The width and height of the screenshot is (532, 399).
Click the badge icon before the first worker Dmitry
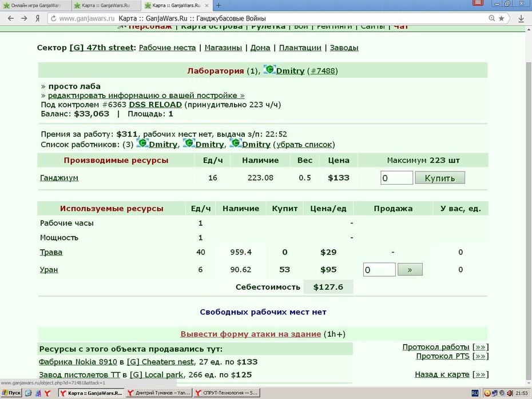(x=142, y=143)
